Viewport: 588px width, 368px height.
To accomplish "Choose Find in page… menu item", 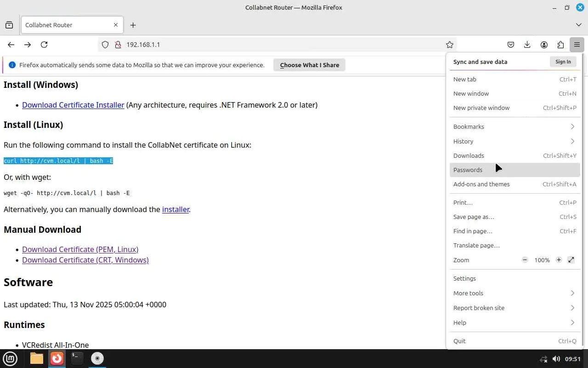I will [x=514, y=231].
